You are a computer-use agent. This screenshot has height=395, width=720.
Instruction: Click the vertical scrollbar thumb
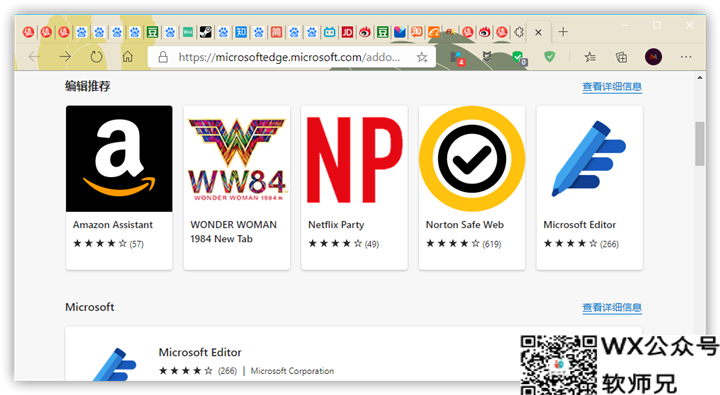tap(699, 143)
